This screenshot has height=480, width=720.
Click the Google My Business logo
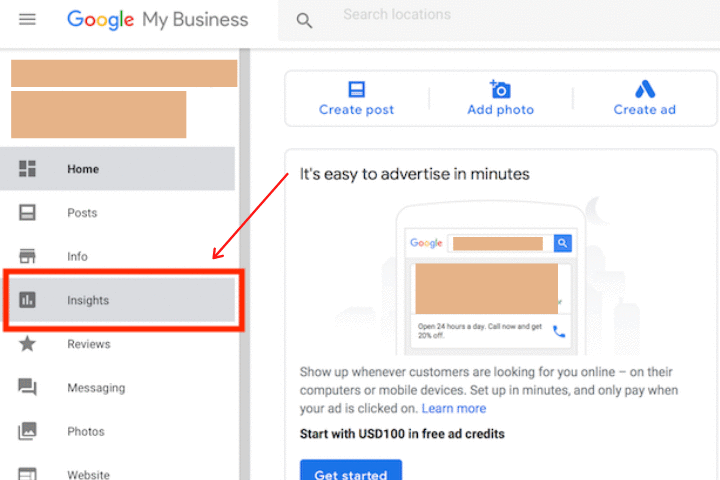point(158,20)
